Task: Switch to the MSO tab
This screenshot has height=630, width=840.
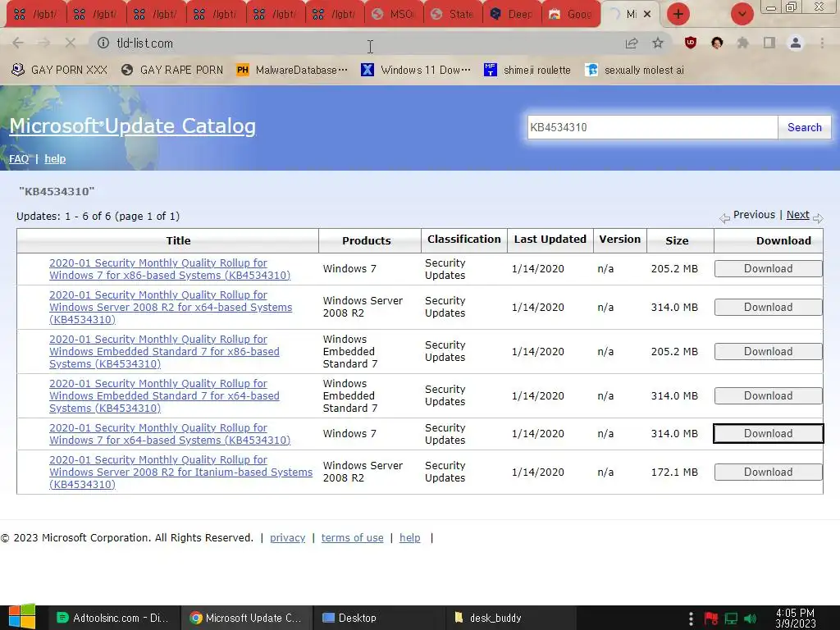Action: pyautogui.click(x=394, y=14)
